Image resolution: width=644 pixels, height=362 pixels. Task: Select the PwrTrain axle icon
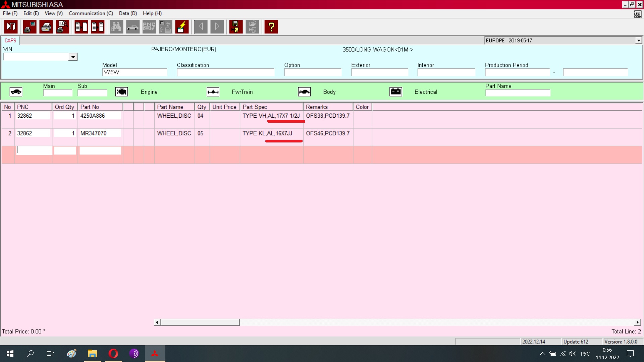(213, 92)
